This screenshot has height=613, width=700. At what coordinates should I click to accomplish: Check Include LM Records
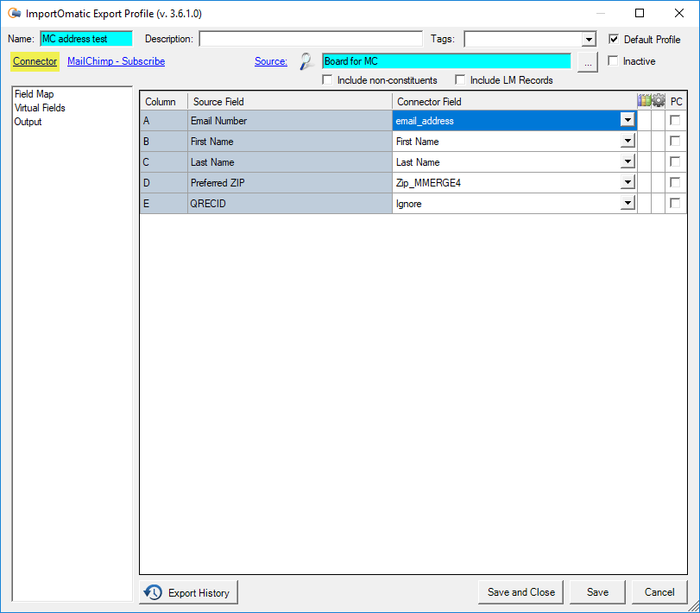(x=460, y=80)
